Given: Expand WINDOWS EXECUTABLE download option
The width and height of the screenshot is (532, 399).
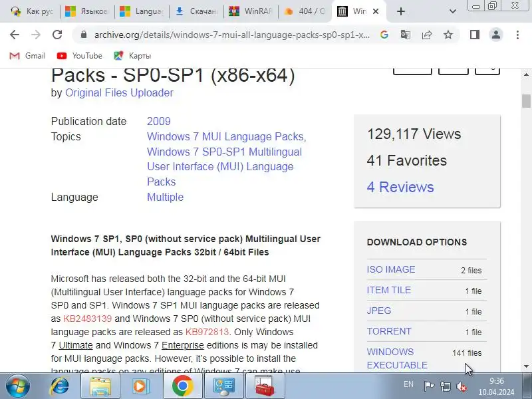Looking at the screenshot, I should [397, 358].
